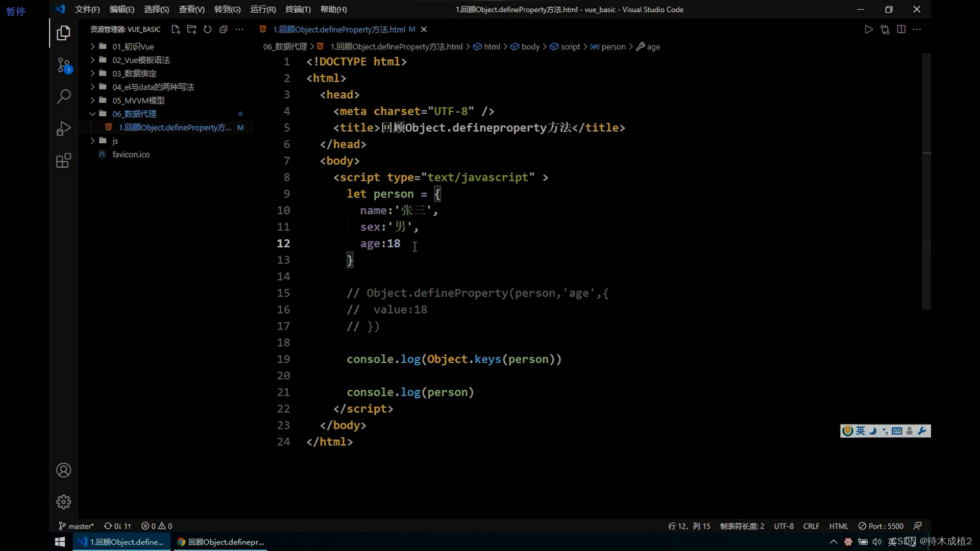The image size is (980, 551).
Task: Open the 选择(S) menu
Action: click(x=156, y=9)
